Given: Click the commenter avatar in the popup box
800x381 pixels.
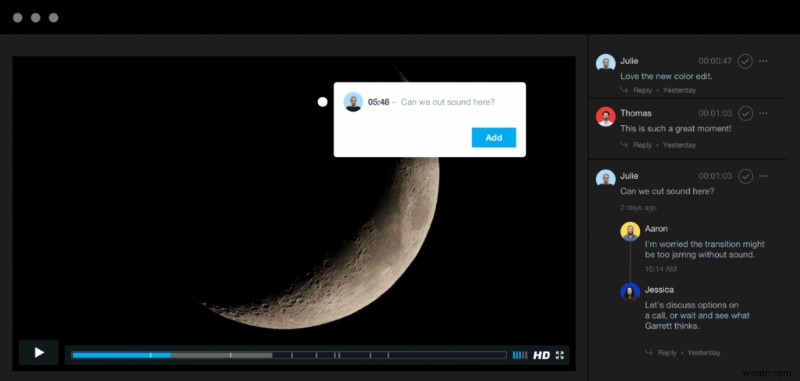Looking at the screenshot, I should [x=353, y=102].
